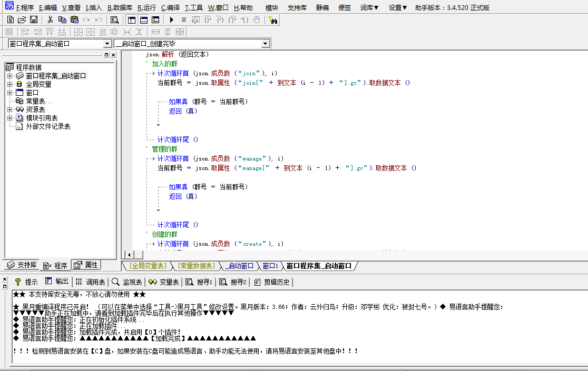Expand the 模块引用表 tree node
Viewport: 588px width, 371px height.
(10, 118)
